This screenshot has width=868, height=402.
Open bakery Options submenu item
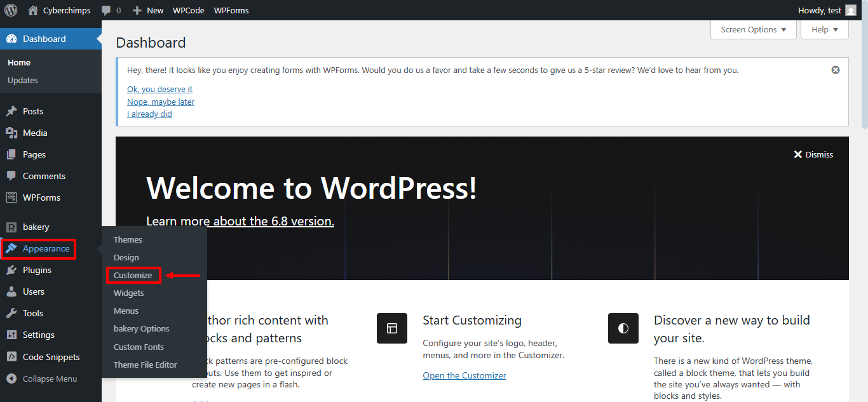[x=142, y=328]
